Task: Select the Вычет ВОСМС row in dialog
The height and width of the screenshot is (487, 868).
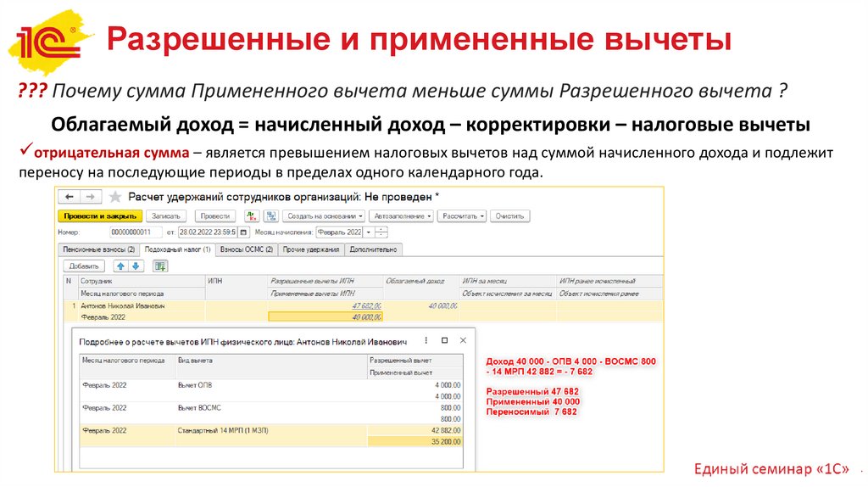Action: click(x=271, y=413)
